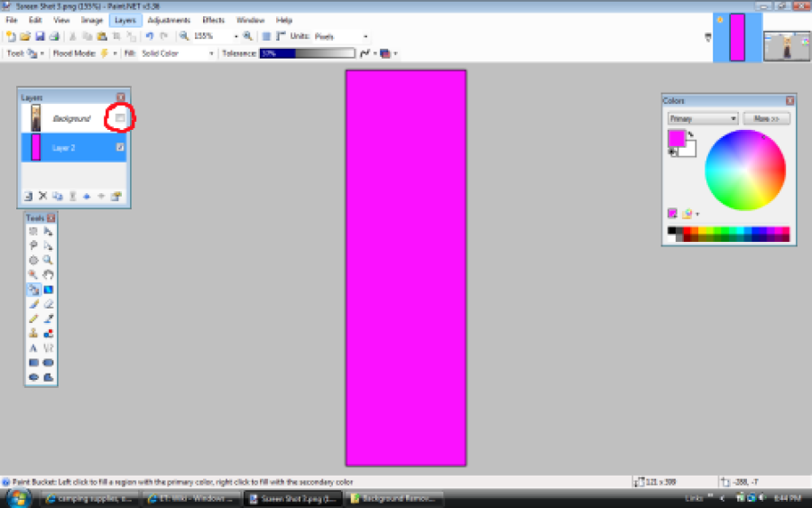
Task: Click the Open file toolbar icon
Action: coord(25,36)
